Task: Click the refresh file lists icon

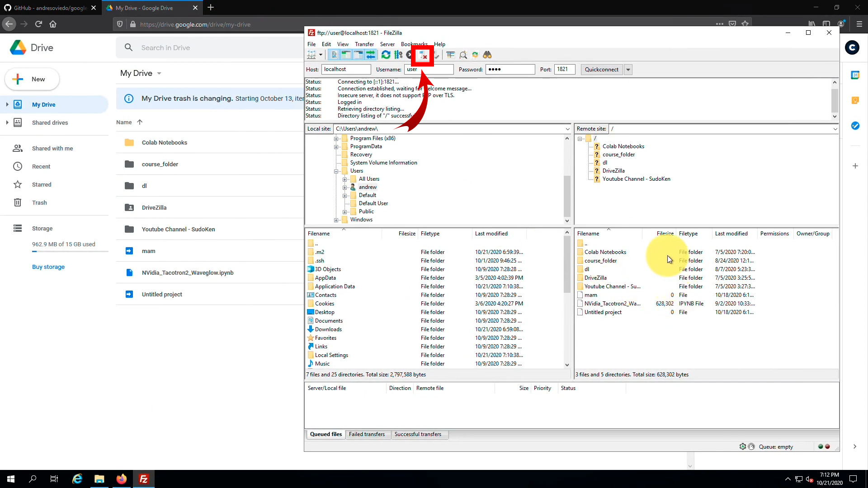Action: 386,55
